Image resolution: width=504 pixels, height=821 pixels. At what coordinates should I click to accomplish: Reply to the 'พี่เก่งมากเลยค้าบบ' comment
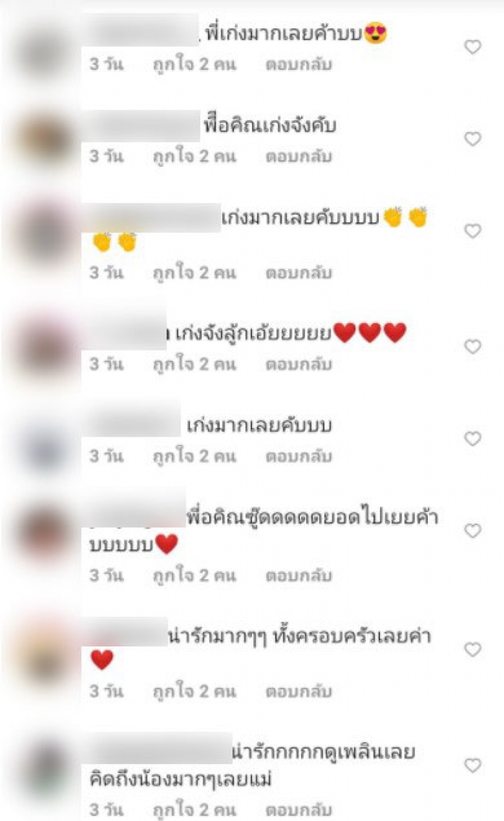(299, 64)
